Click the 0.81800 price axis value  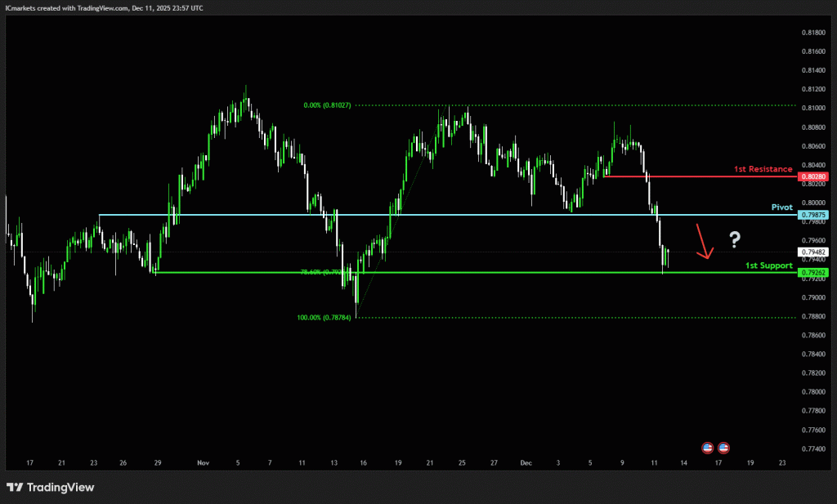pyautogui.click(x=813, y=33)
